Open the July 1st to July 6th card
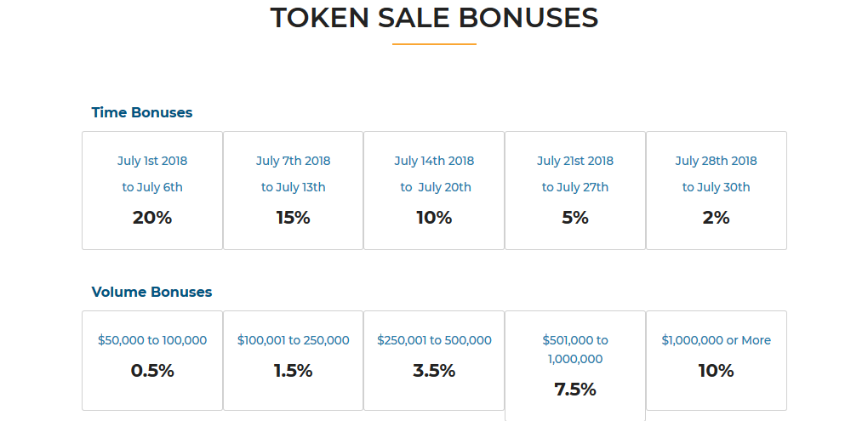The image size is (868, 421). tap(152, 191)
